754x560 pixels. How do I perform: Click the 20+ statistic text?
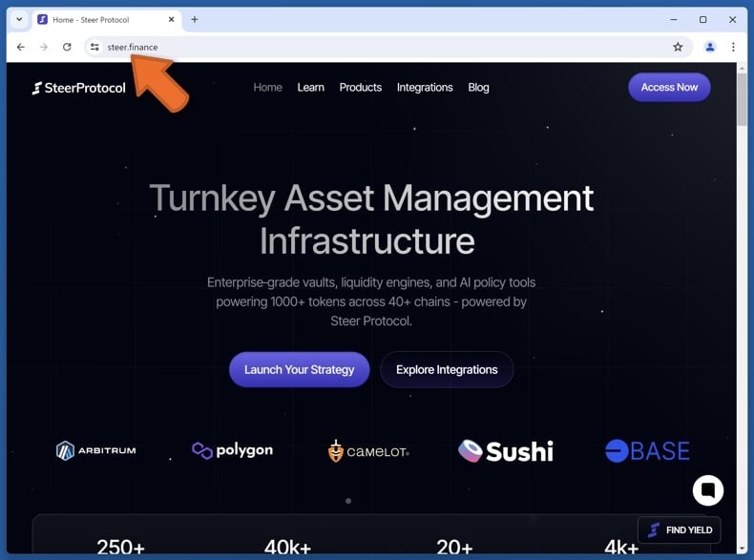(454, 547)
